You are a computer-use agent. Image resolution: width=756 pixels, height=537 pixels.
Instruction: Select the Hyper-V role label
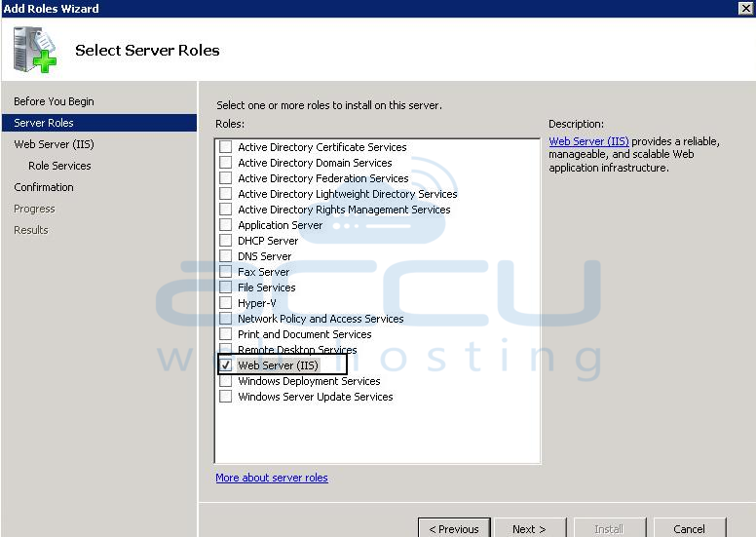(x=257, y=303)
